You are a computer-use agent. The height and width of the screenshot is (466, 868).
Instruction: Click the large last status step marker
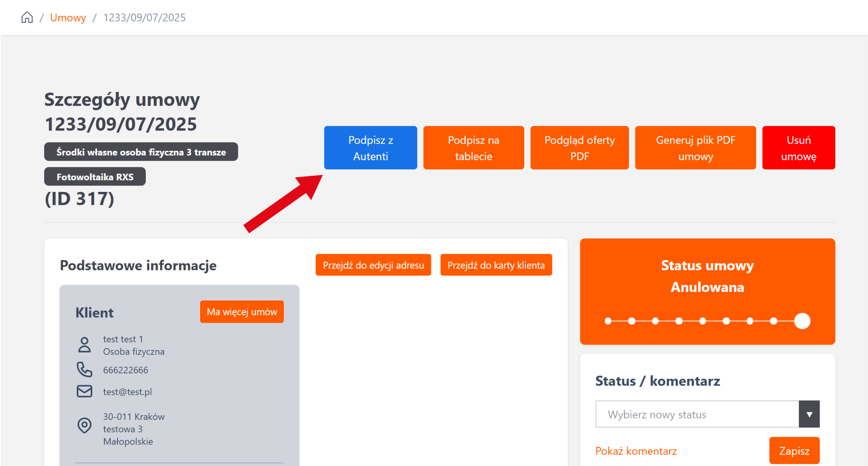802,321
